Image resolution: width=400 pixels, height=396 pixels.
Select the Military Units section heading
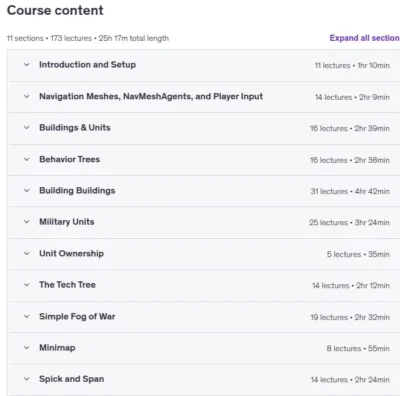tap(67, 222)
